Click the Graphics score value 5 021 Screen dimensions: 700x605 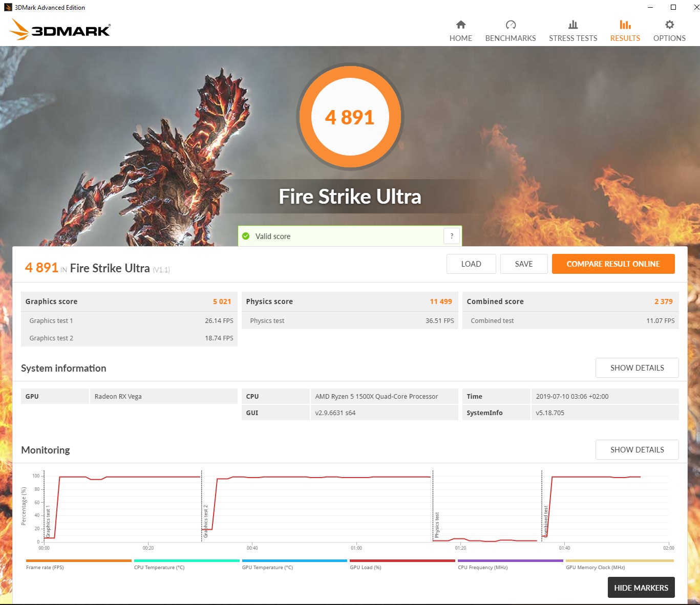222,301
